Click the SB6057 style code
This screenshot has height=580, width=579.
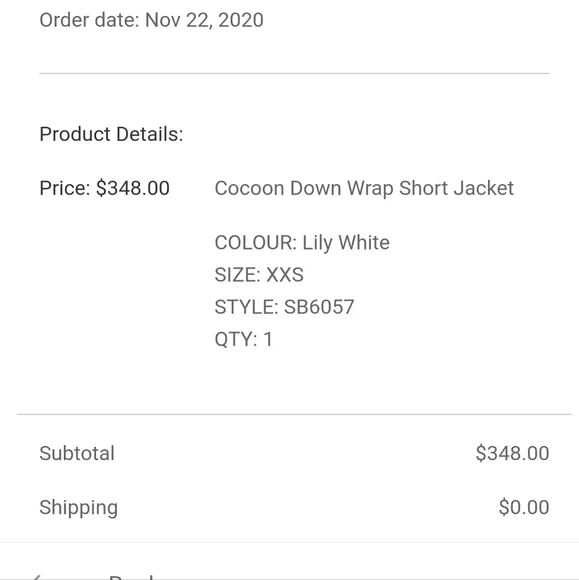tap(319, 307)
